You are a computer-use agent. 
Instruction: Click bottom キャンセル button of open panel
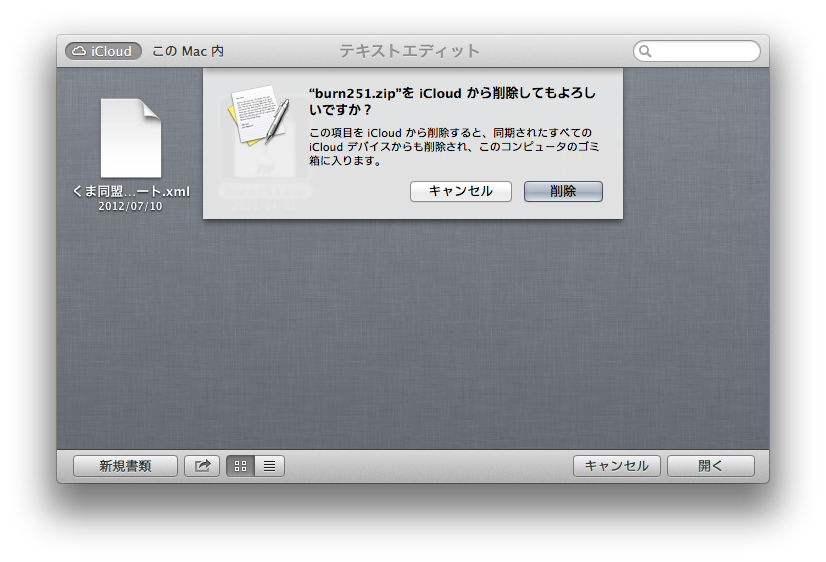pyautogui.click(x=616, y=466)
